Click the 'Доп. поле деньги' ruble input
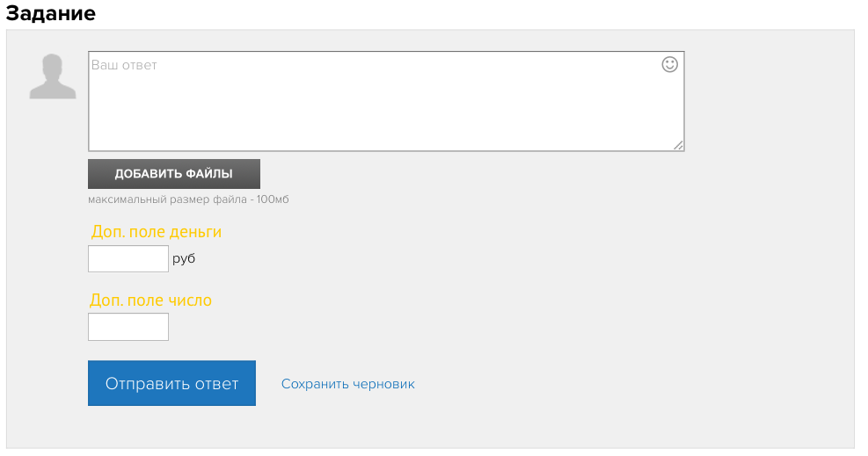The width and height of the screenshot is (868, 456). (128, 258)
